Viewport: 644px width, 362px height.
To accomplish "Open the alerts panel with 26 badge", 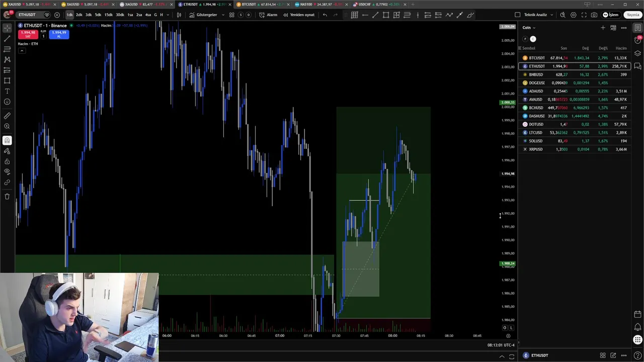I will click(637, 40).
